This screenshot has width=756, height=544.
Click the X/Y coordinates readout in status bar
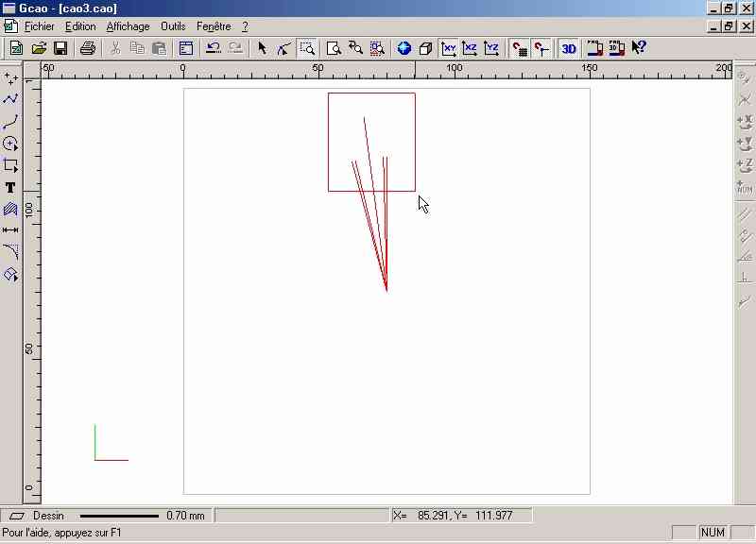[x=461, y=516]
